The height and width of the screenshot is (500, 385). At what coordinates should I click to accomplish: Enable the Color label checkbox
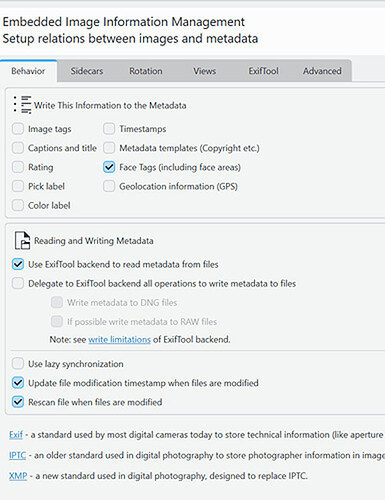18,205
